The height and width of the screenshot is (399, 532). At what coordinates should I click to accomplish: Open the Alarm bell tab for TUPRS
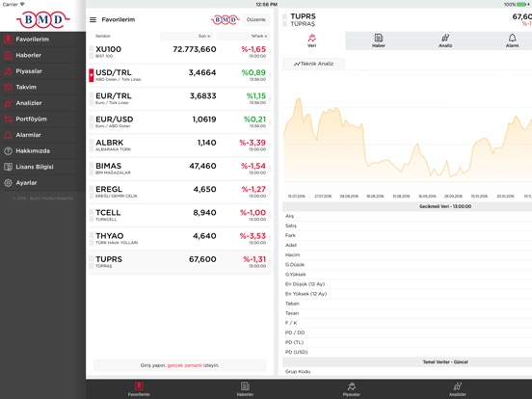coord(512,40)
